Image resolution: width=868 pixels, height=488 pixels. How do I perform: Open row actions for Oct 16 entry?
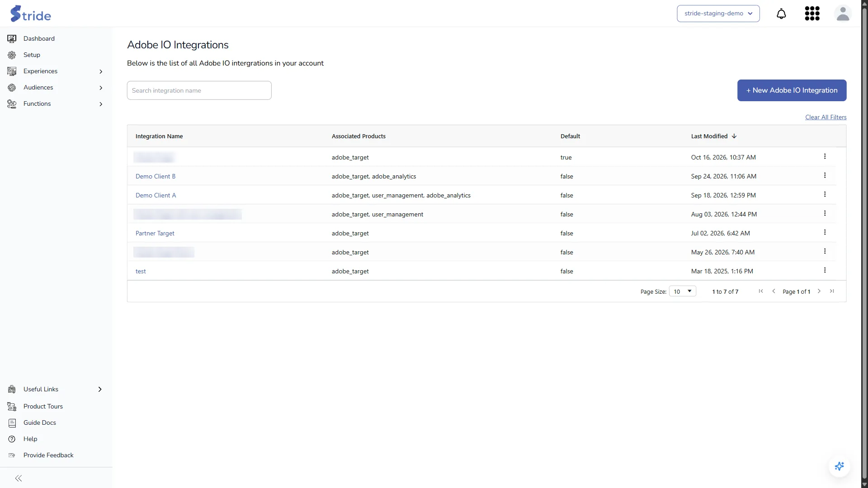click(825, 156)
